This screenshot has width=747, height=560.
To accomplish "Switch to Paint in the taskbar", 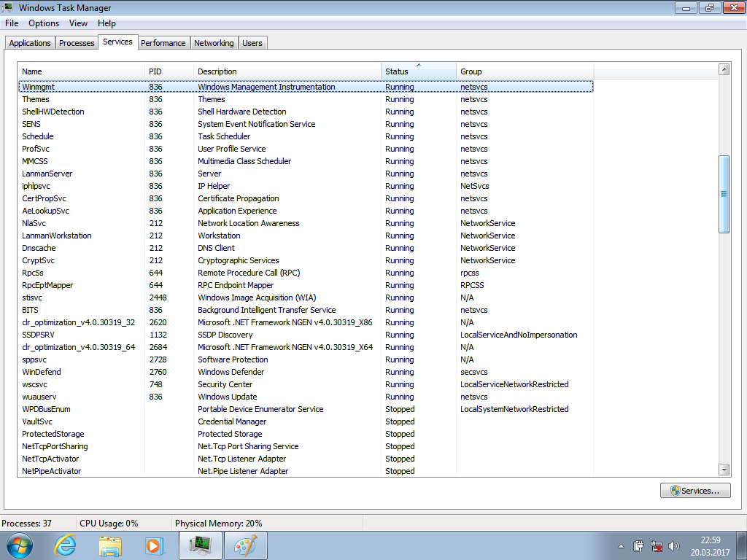I will tap(245, 545).
